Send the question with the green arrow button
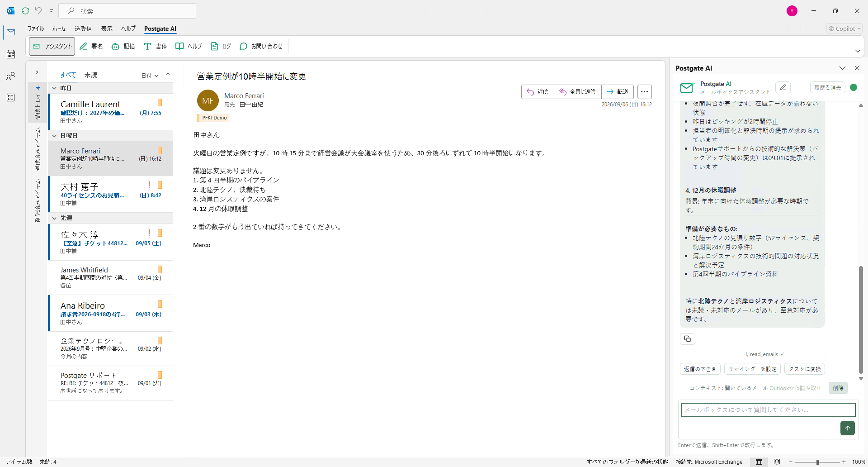Screen dimensions: 868x467 [848, 428]
